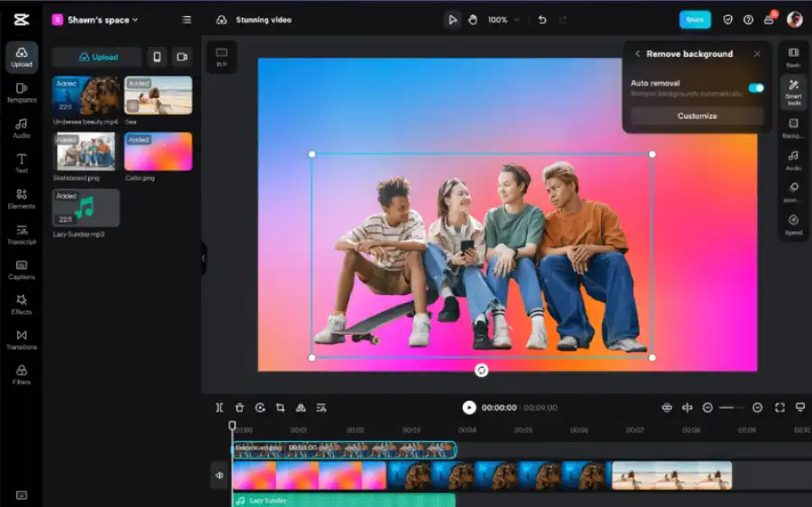Collapse the media panel side arrow
812x507 pixels.
pos(204,258)
